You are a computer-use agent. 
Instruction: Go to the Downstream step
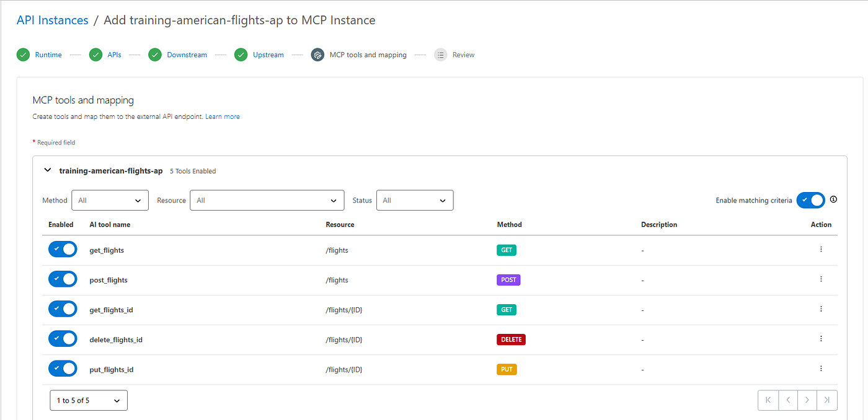187,55
